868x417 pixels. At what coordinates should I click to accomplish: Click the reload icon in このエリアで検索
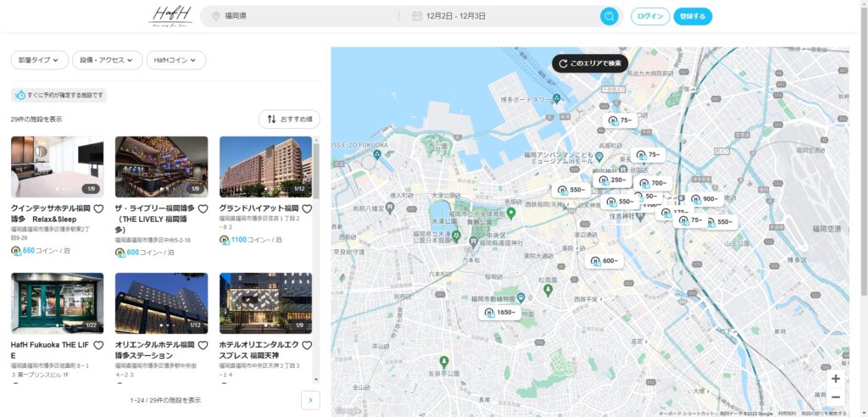[x=563, y=63]
